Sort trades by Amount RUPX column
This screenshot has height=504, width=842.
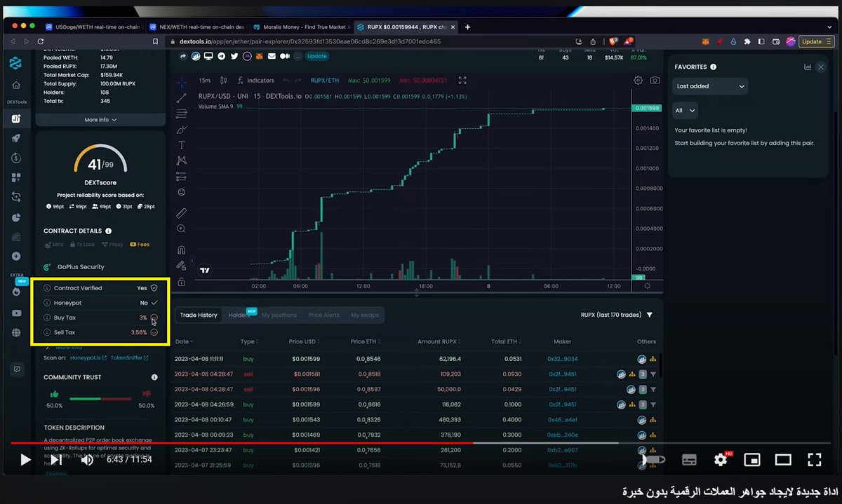[439, 341]
